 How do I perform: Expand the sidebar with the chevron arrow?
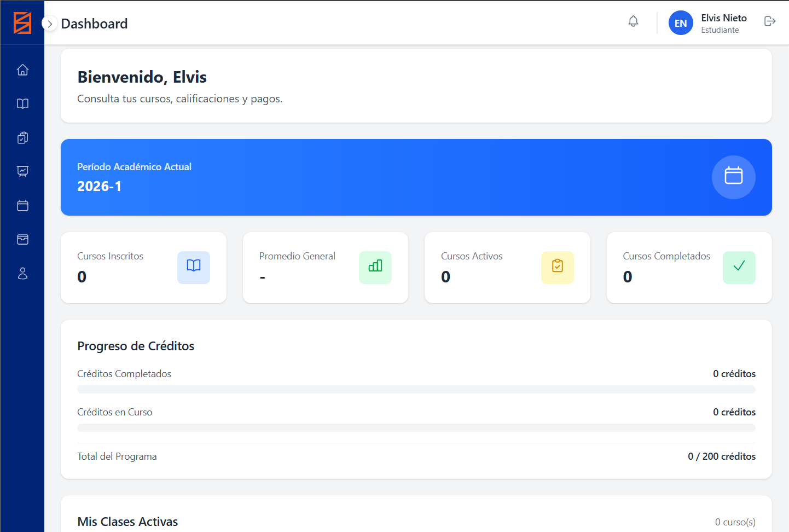[x=50, y=24]
